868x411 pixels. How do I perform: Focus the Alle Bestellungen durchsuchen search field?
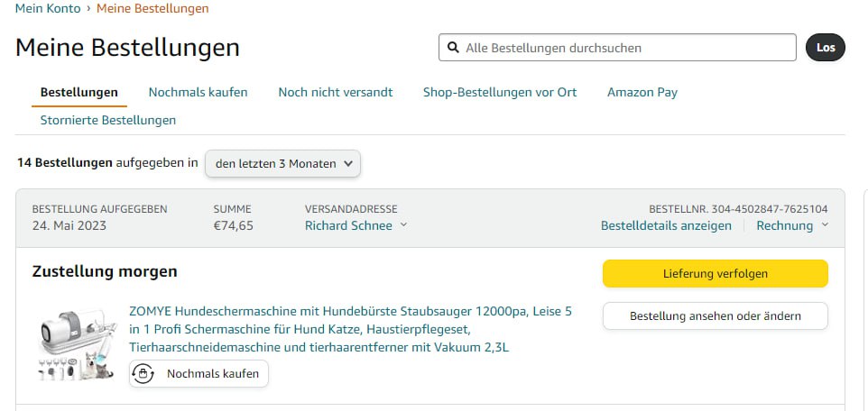[623, 48]
